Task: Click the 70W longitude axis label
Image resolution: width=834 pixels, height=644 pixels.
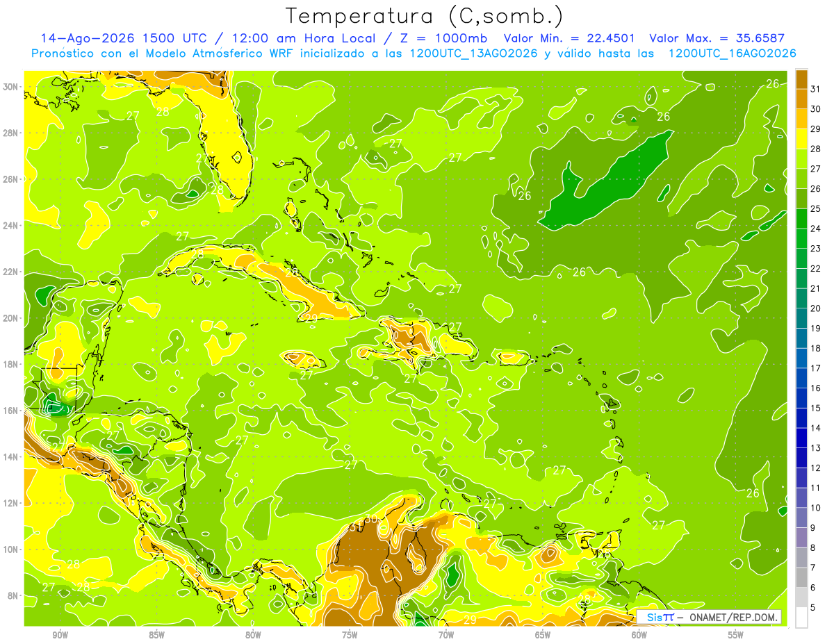Action: click(x=446, y=636)
